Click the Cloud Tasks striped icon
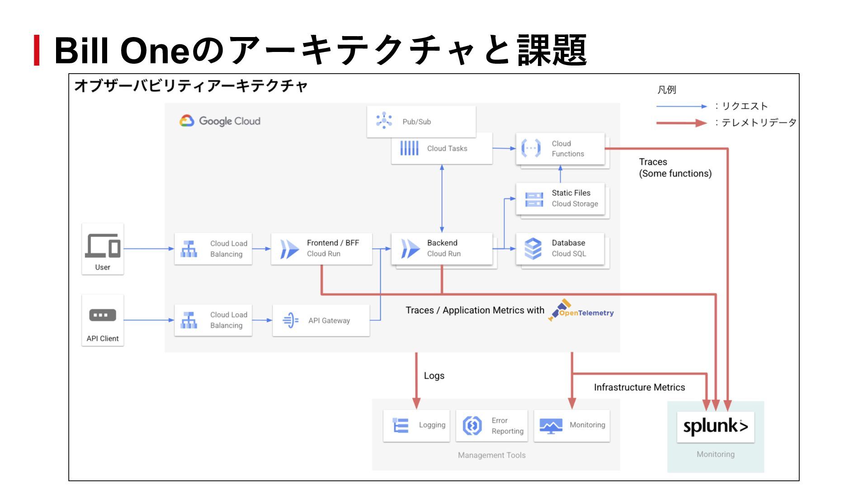This screenshot has width=868, height=488. click(x=409, y=148)
